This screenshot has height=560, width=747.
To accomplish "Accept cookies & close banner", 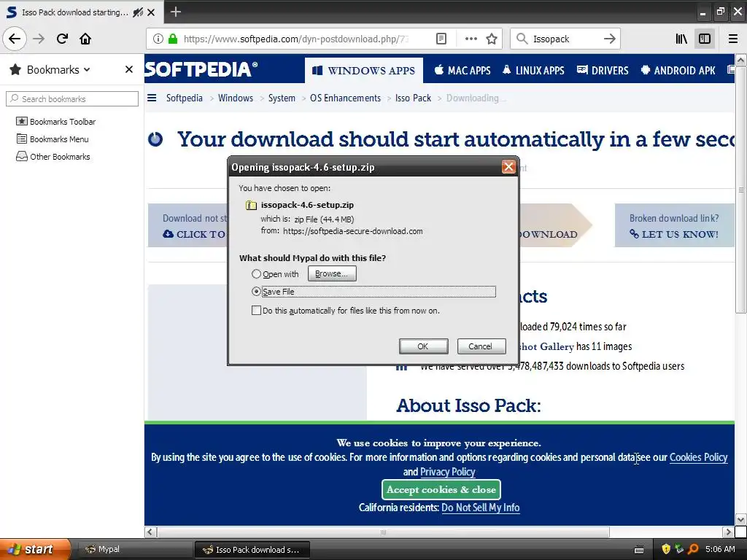I will point(441,489).
